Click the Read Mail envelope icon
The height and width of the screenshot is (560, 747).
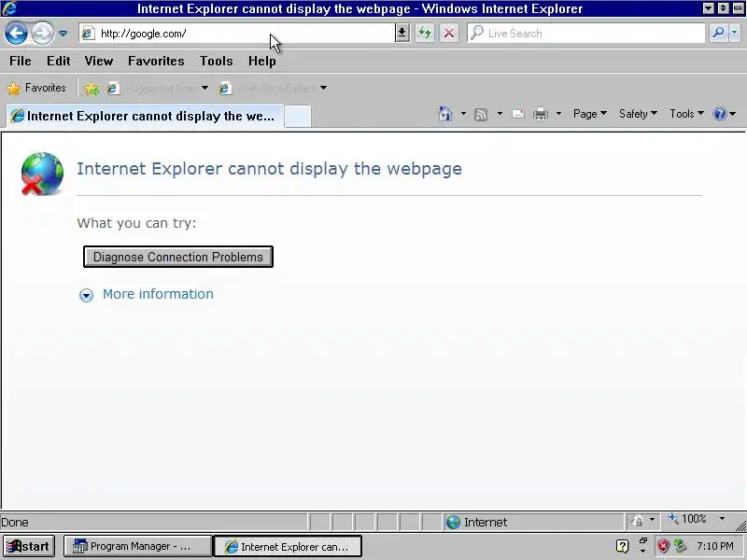coord(518,114)
